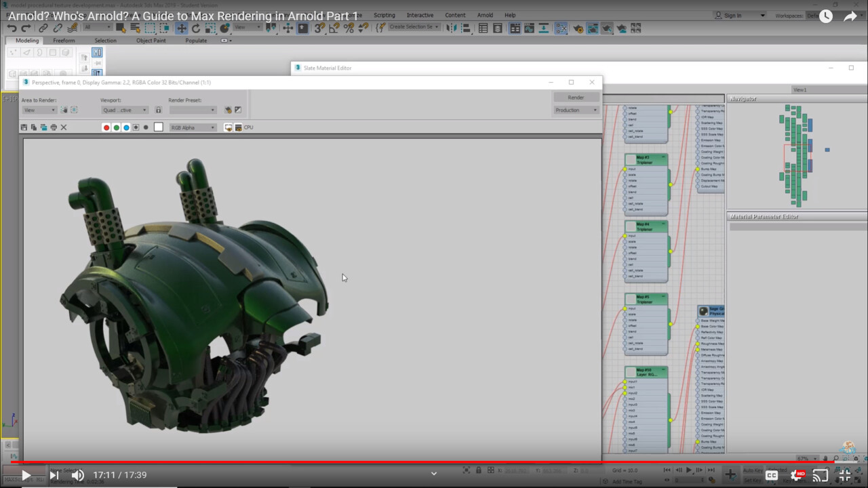Toggle Auto Key mode button
This screenshot has width=868, height=488.
753,470
